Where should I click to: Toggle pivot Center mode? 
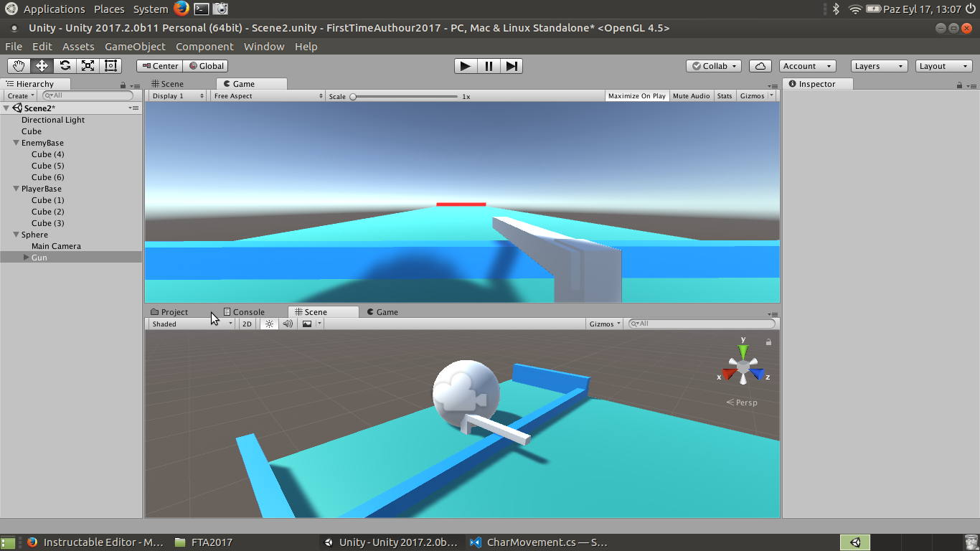[160, 66]
